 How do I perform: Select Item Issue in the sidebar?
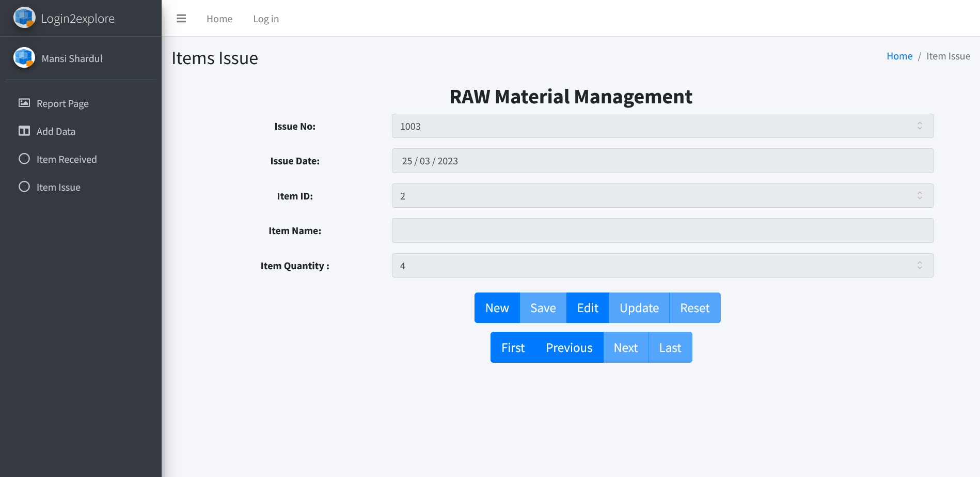point(58,187)
